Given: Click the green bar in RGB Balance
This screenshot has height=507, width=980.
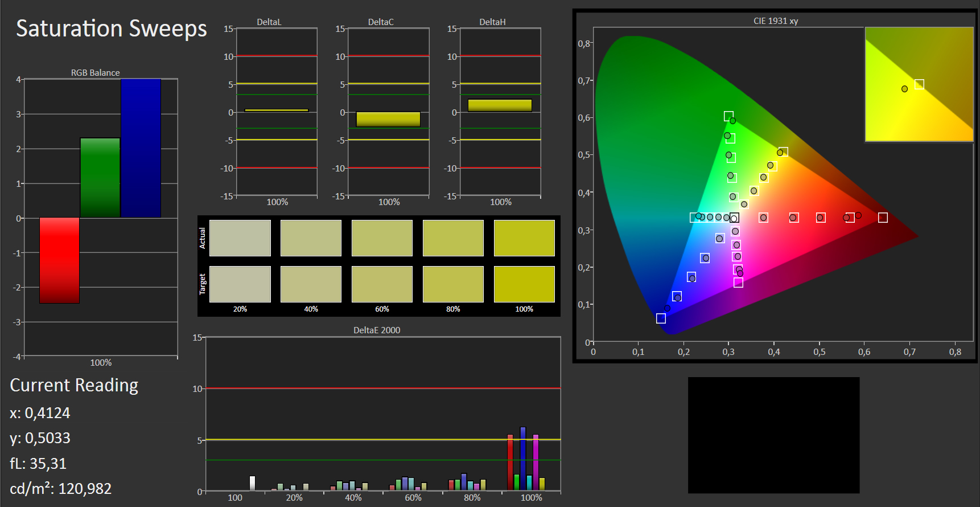Looking at the screenshot, I should click(x=100, y=178).
